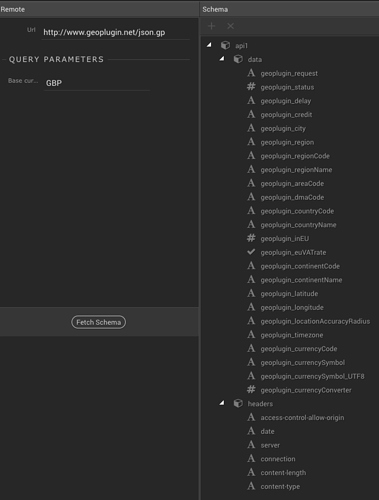Click the QUERY PARAMETERS section heading
The height and width of the screenshot is (500, 379).
56,59
